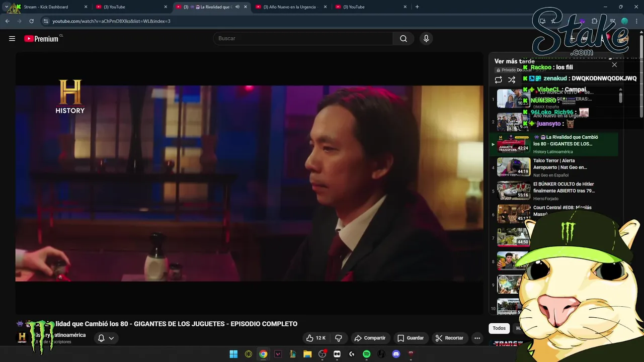The height and width of the screenshot is (362, 644).
Task: Mute audio on the La Rivalidad tab
Action: (237, 7)
